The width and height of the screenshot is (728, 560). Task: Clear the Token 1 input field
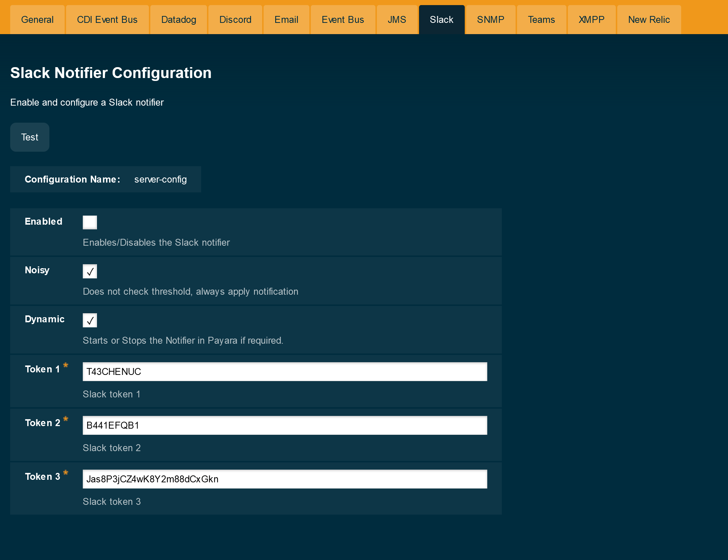point(285,372)
